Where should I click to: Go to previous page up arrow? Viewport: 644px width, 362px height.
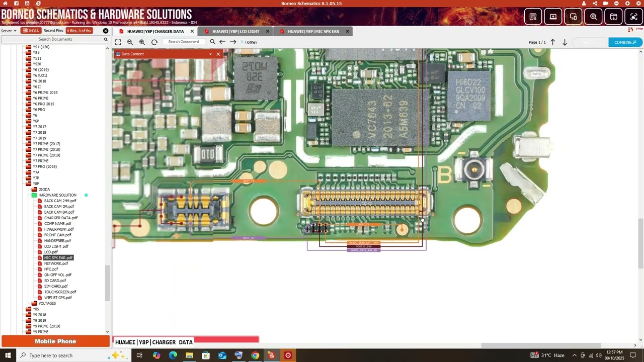point(552,42)
